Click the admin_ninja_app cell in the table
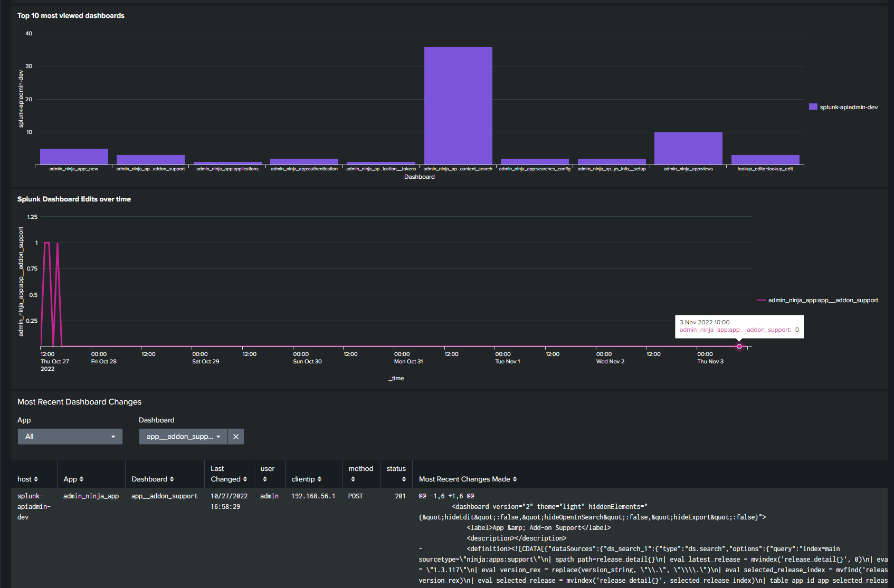The image size is (894, 588). point(91,496)
